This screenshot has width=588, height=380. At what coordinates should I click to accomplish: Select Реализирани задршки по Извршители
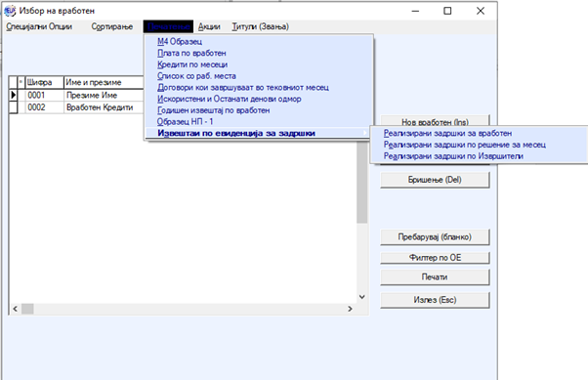click(x=479, y=156)
